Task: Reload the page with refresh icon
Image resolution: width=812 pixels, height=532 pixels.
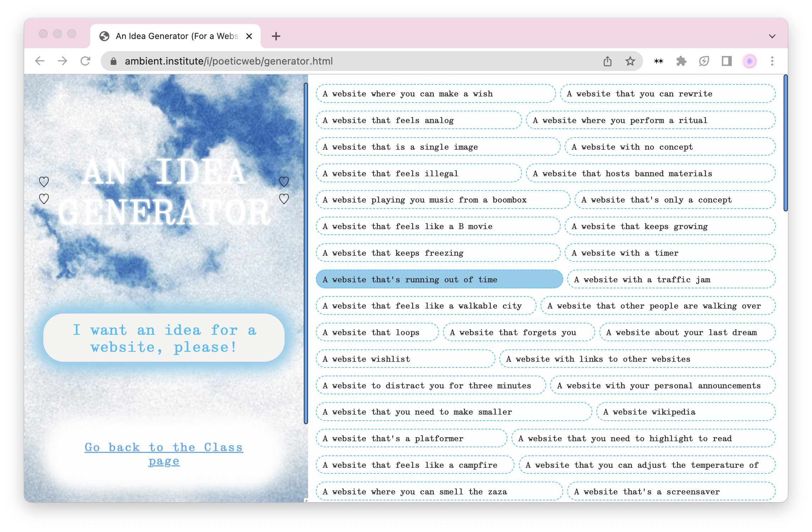Action: (86, 61)
